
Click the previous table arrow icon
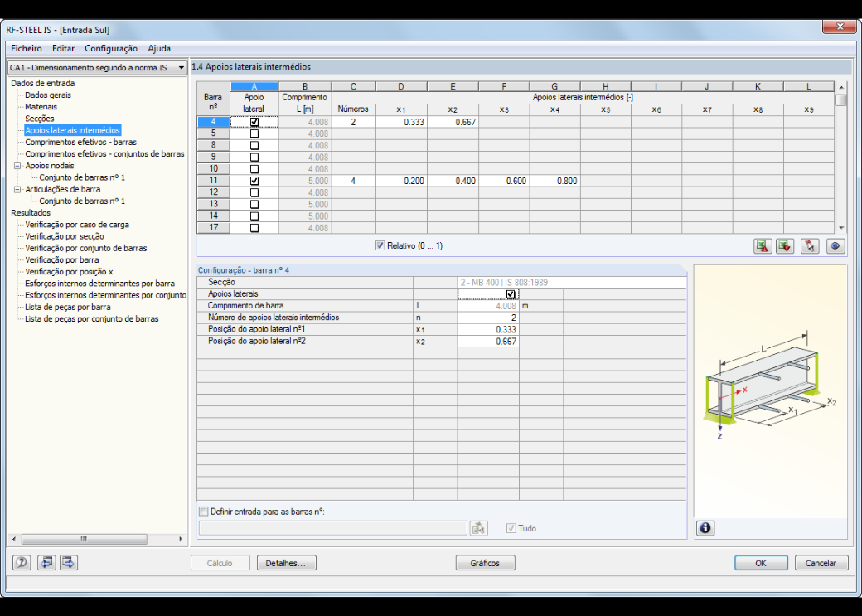(x=46, y=563)
